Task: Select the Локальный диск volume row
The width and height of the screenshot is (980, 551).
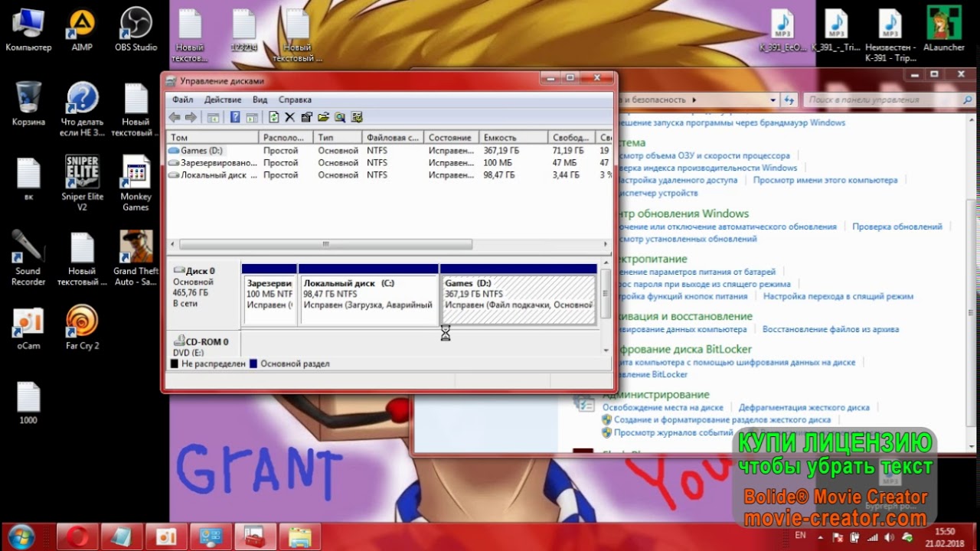Action: coord(390,175)
